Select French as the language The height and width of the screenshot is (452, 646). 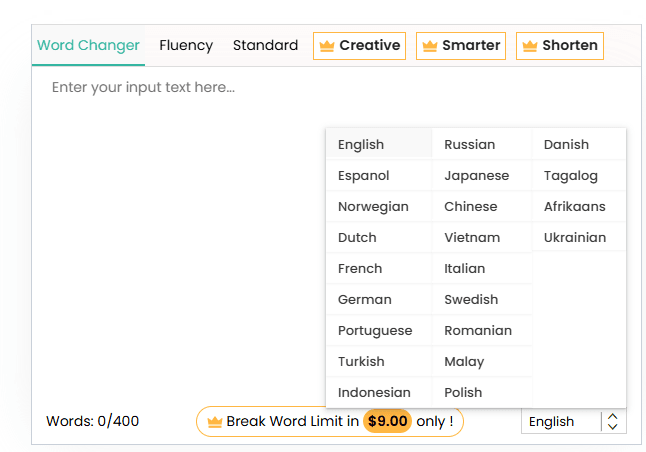[x=360, y=269]
